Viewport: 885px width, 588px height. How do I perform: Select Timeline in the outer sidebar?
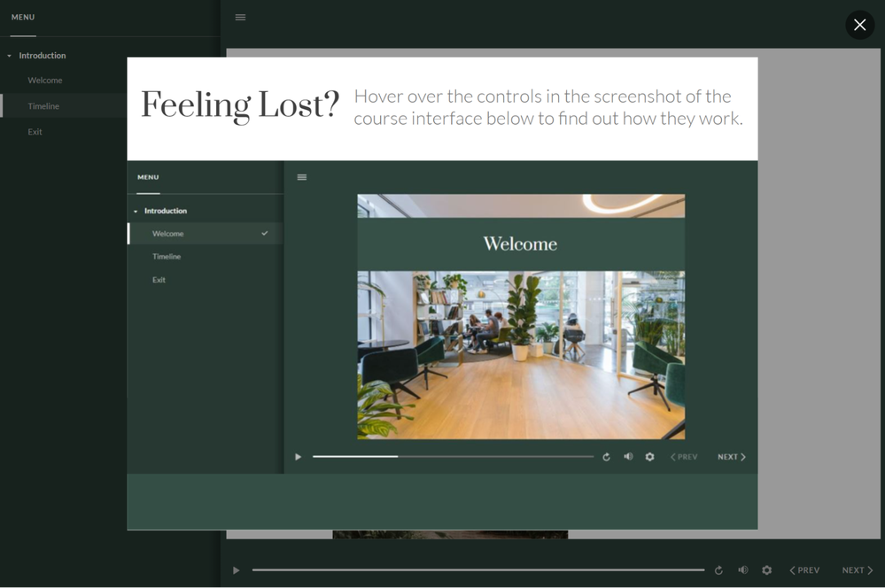43,106
